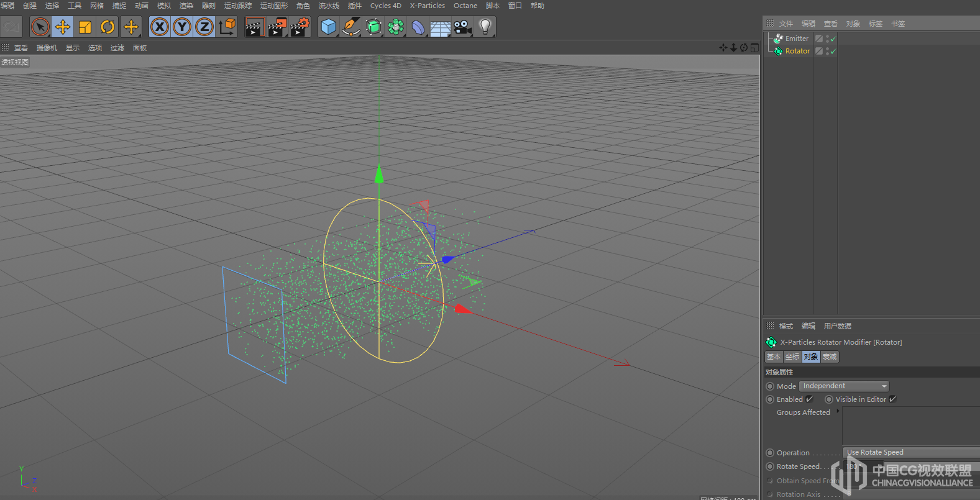
Task: Click the Rotator object icon in tree
Action: [x=778, y=51]
